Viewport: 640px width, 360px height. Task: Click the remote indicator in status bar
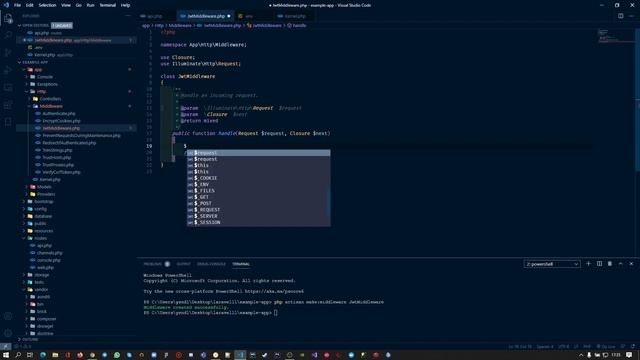click(x=5, y=347)
